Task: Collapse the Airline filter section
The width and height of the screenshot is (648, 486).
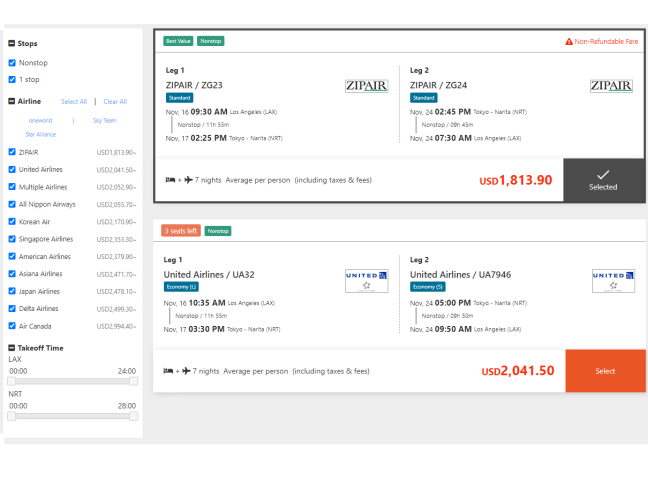Action: click(11, 102)
